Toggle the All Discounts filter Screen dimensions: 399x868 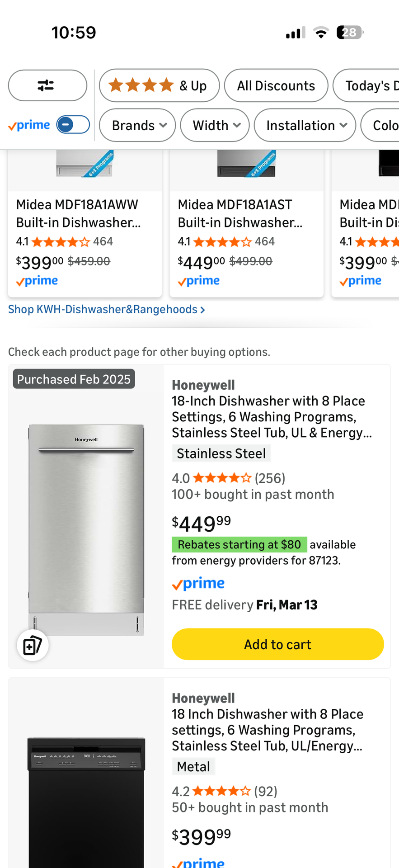(276, 85)
